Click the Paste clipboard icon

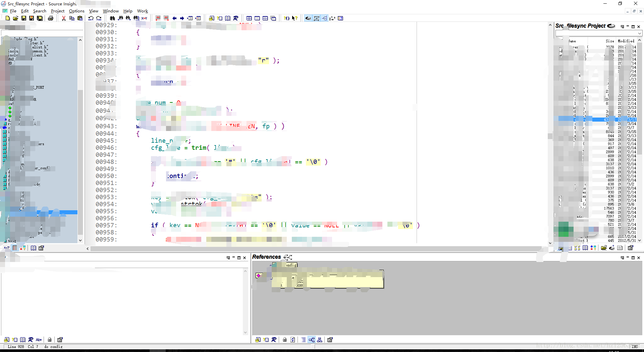pyautogui.click(x=80, y=18)
